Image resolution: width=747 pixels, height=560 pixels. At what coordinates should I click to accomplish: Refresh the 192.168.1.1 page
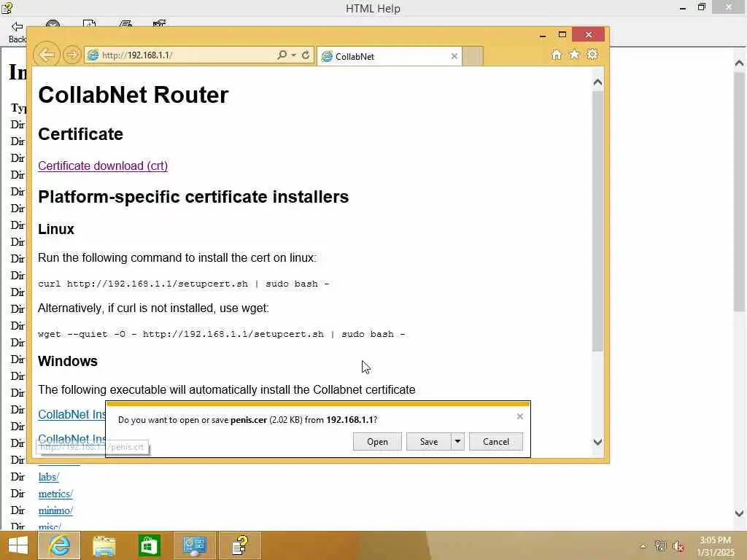click(x=306, y=55)
